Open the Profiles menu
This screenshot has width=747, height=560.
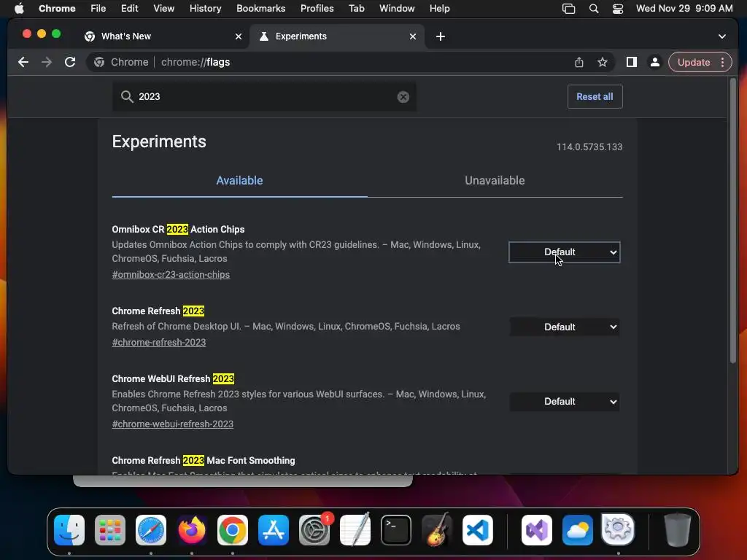click(x=317, y=9)
